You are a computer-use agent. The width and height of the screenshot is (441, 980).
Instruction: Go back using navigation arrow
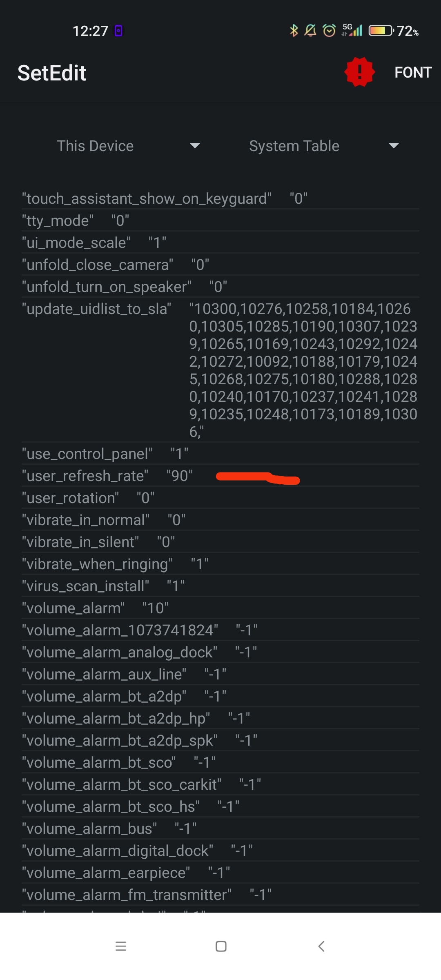tap(321, 946)
